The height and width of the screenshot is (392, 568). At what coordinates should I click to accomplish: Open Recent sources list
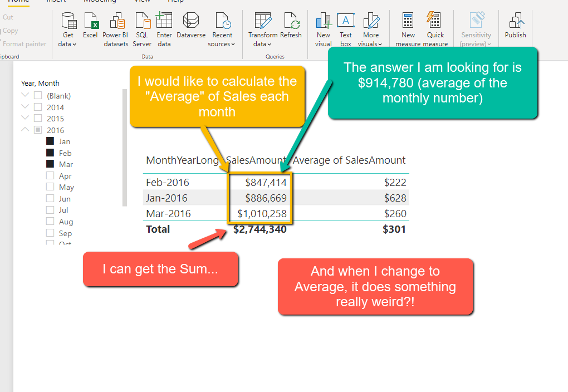click(x=222, y=29)
